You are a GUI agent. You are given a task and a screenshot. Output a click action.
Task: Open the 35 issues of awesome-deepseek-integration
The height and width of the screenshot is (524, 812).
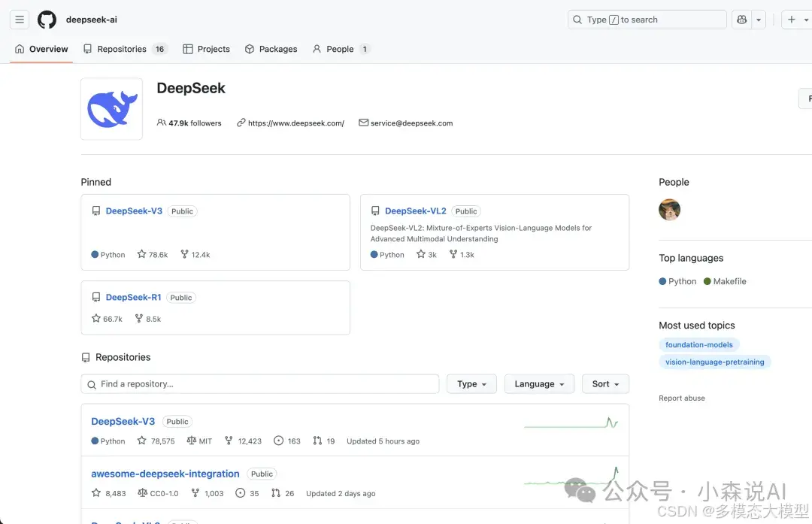click(247, 493)
